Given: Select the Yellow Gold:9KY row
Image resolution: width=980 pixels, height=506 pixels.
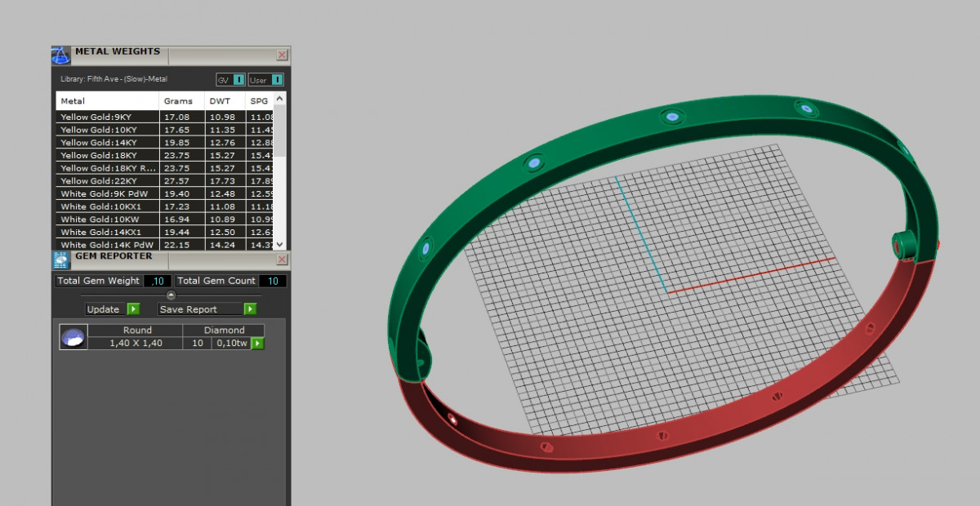Looking at the screenshot, I should click(x=165, y=117).
